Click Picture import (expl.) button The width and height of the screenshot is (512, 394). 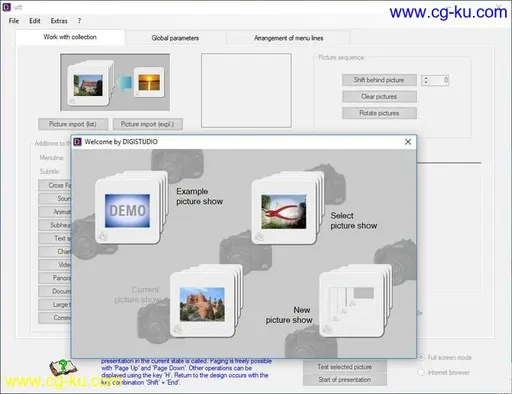click(148, 124)
